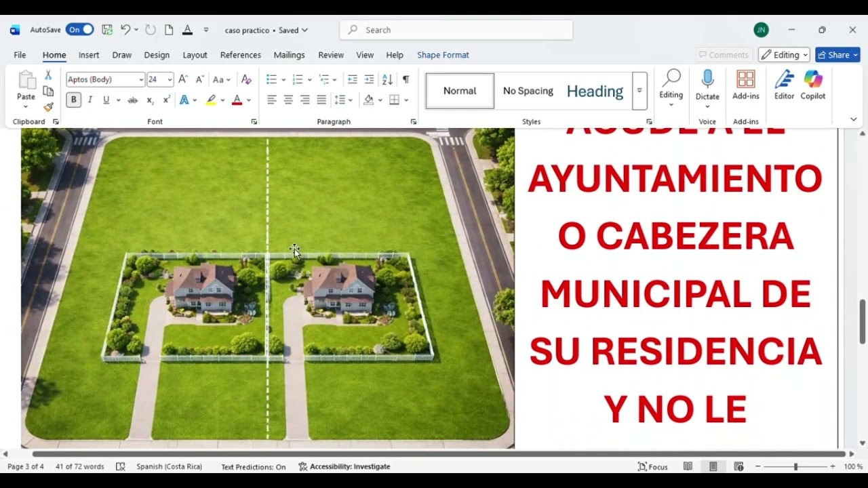The height and width of the screenshot is (488, 868).
Task: Apply strikethrough formatting
Action: pos(133,100)
